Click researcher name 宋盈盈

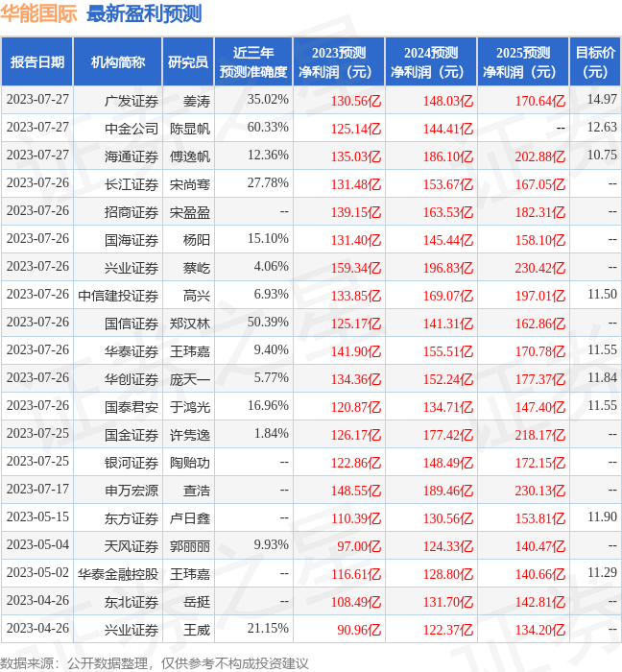coord(190,212)
